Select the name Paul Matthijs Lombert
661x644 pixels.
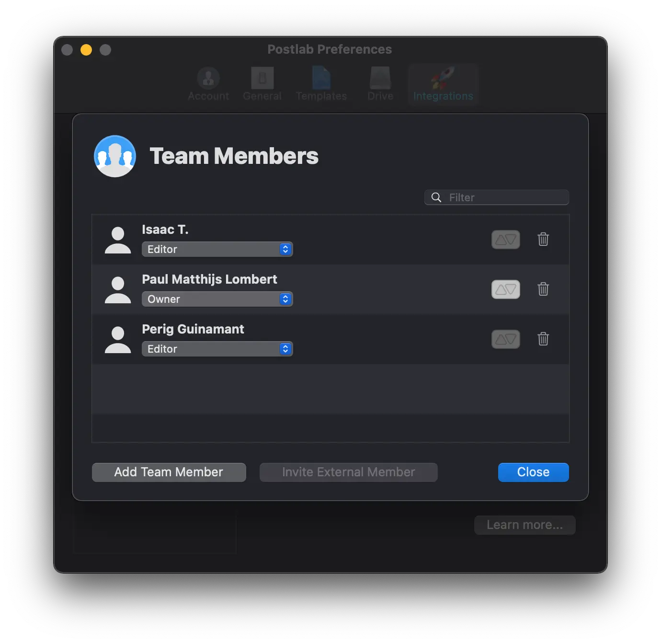pos(209,279)
